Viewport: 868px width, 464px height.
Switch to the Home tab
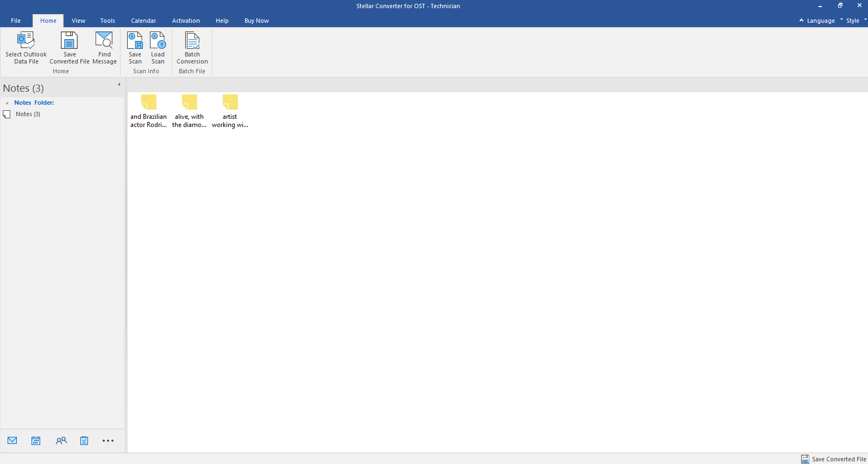[48, 21]
